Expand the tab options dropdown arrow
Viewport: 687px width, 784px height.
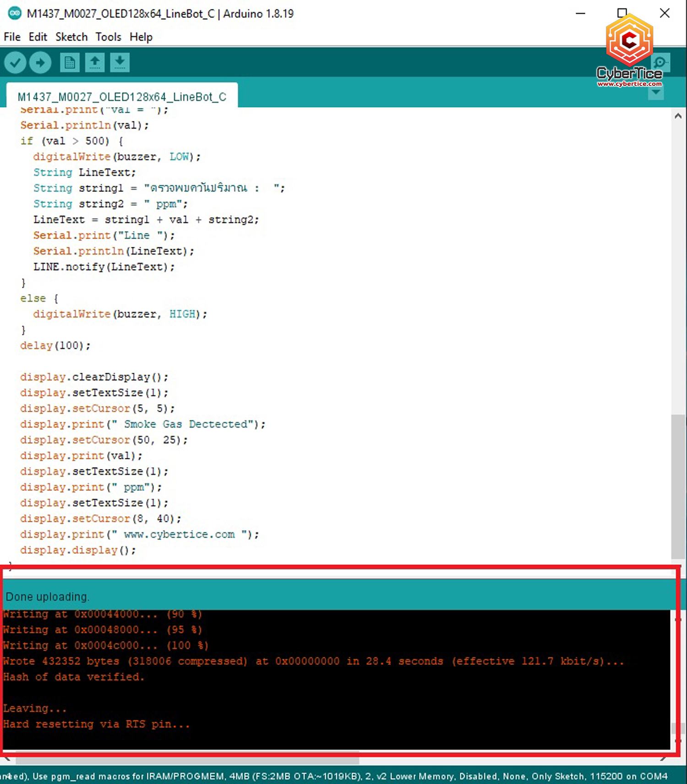coord(656,93)
